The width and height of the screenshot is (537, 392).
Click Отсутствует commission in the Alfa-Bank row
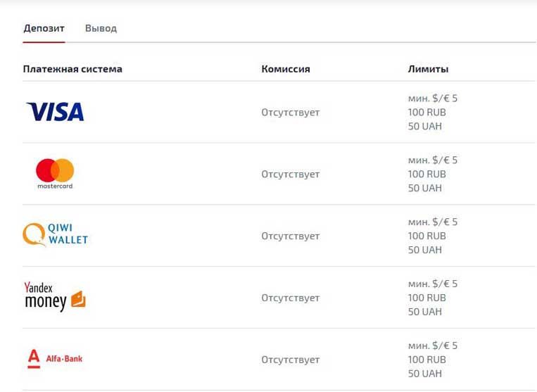[290, 360]
